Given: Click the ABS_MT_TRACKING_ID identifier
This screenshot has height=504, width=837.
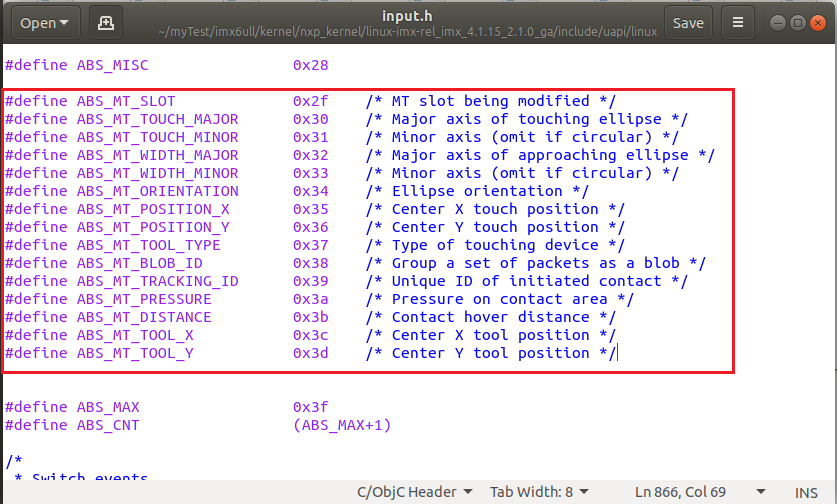Looking at the screenshot, I should [x=157, y=281].
